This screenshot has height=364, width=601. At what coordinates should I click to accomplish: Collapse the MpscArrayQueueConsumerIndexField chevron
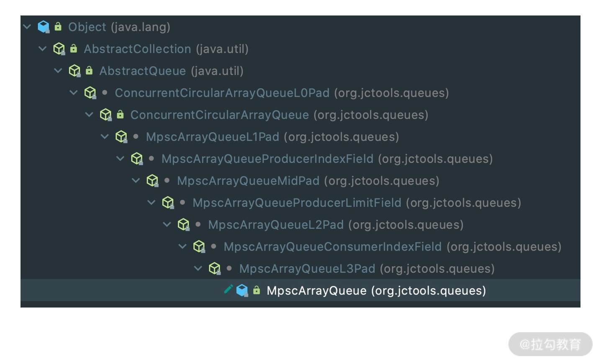182,246
